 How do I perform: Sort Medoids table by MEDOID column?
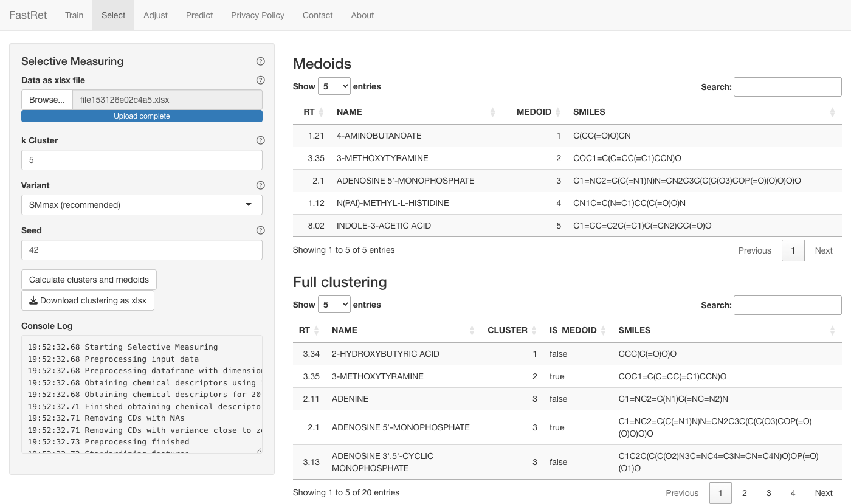(x=534, y=112)
